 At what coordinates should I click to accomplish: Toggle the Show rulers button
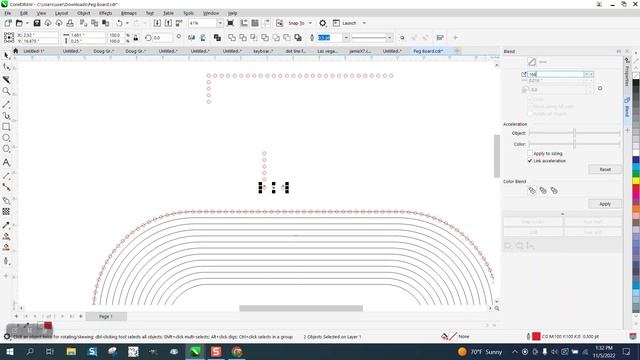pyautogui.click(x=244, y=23)
